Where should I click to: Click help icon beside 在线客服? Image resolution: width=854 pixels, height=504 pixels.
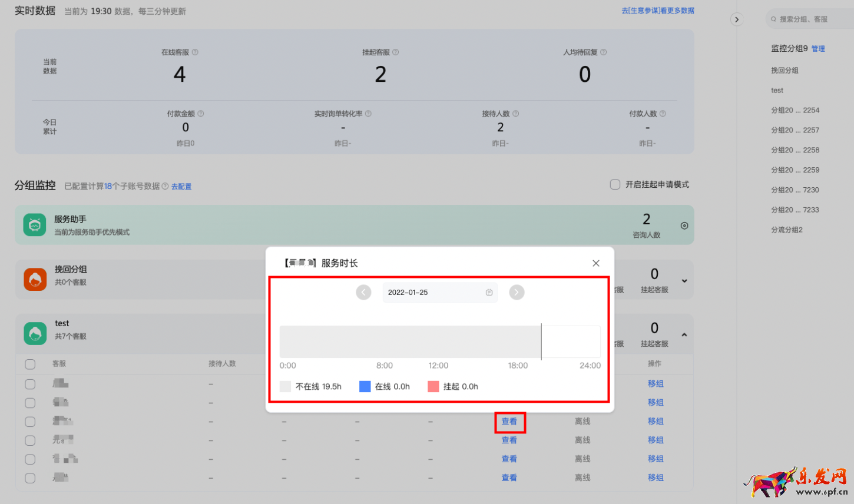click(195, 52)
